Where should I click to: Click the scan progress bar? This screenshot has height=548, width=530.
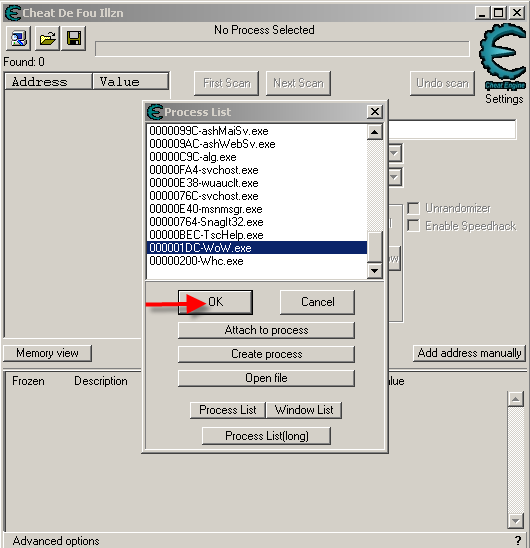(282, 49)
